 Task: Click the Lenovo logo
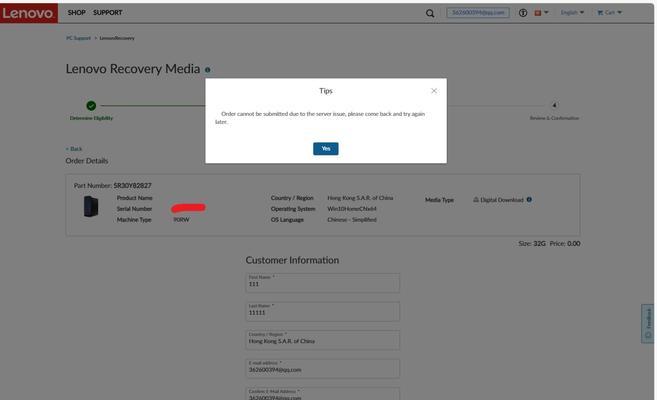pos(28,13)
